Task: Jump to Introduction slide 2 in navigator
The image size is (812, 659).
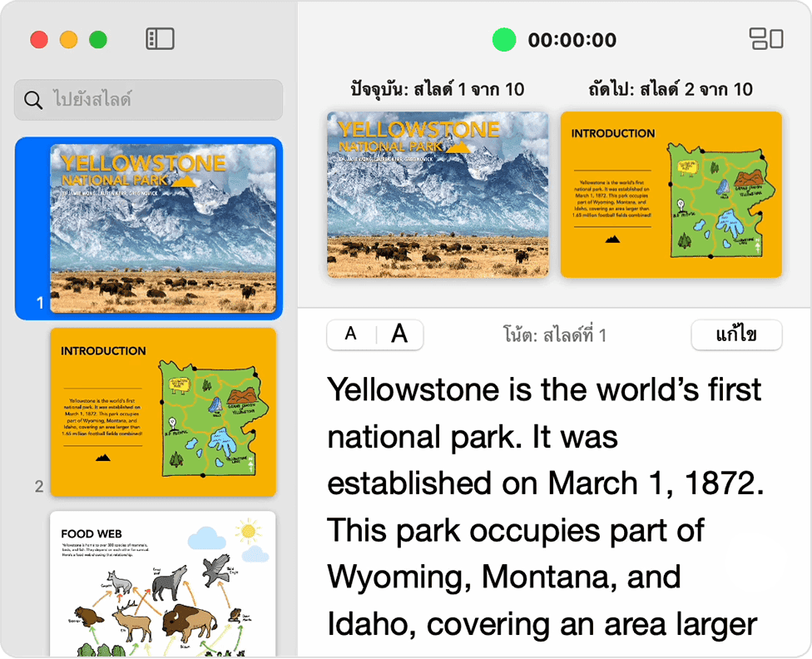Action: pos(162,412)
